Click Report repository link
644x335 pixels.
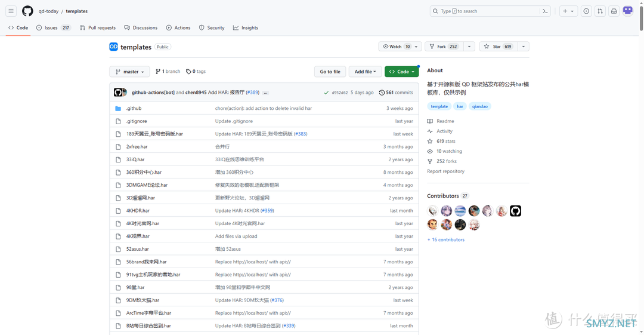point(445,171)
